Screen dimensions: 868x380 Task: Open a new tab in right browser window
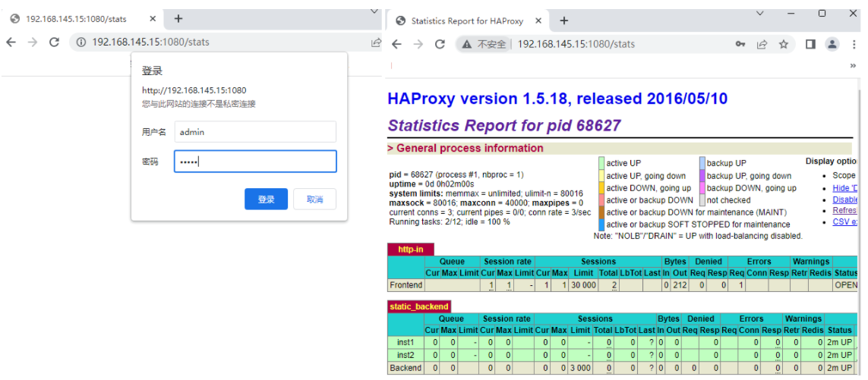(x=563, y=20)
